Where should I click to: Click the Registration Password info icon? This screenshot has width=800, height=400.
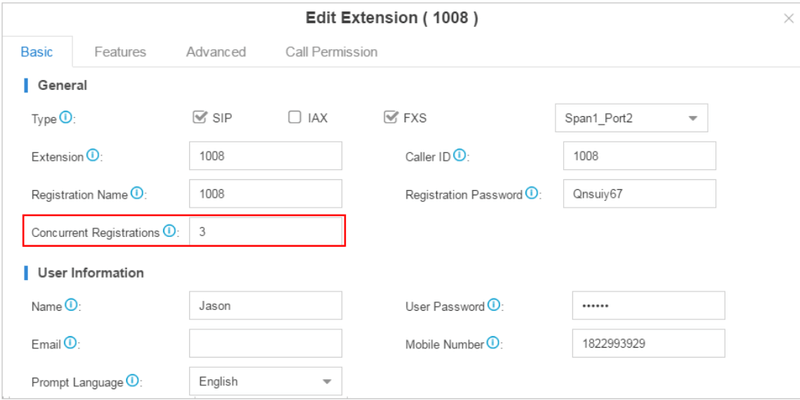click(532, 192)
